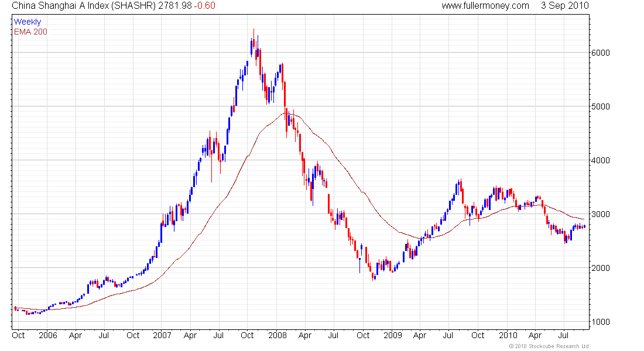Click the Apr label just after 2007
The height and width of the screenshot is (351, 644).
[x=190, y=335]
